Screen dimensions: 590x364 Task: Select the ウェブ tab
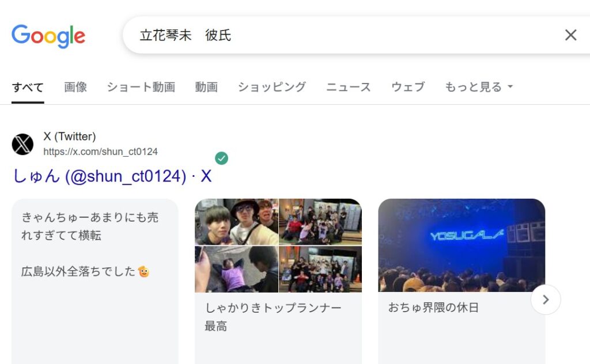(408, 87)
